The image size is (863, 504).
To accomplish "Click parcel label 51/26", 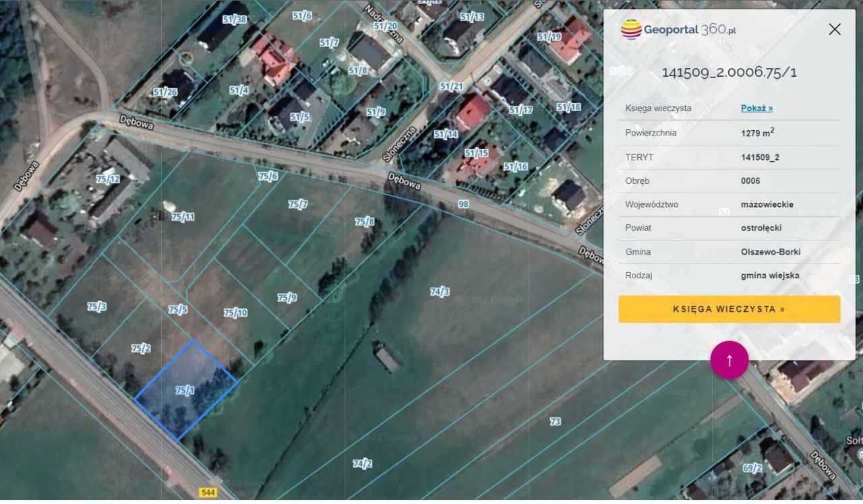I will coord(165,92).
